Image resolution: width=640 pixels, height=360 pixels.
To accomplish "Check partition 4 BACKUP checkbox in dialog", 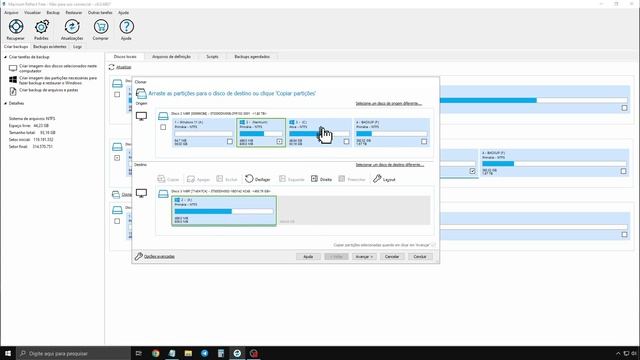I will (x=424, y=142).
